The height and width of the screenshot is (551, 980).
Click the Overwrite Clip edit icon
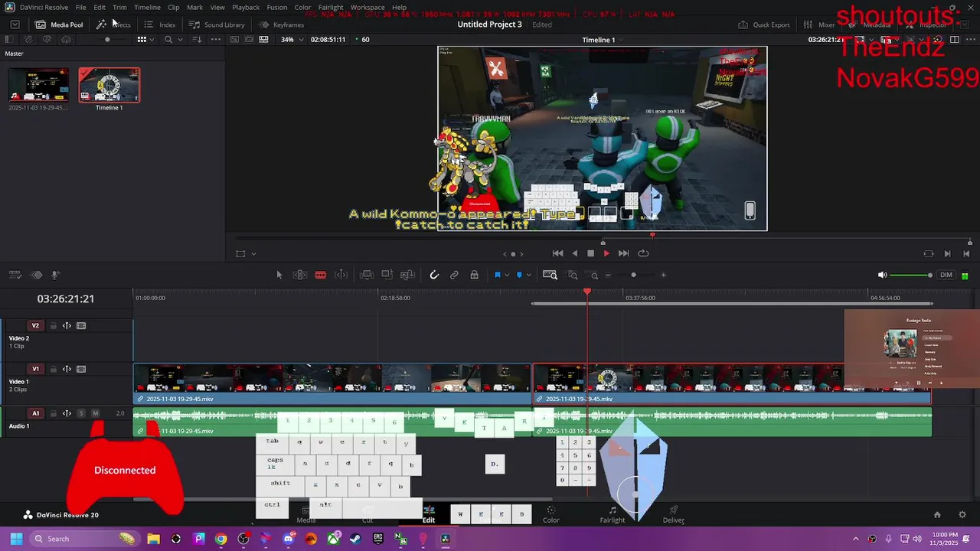pyautogui.click(x=387, y=275)
